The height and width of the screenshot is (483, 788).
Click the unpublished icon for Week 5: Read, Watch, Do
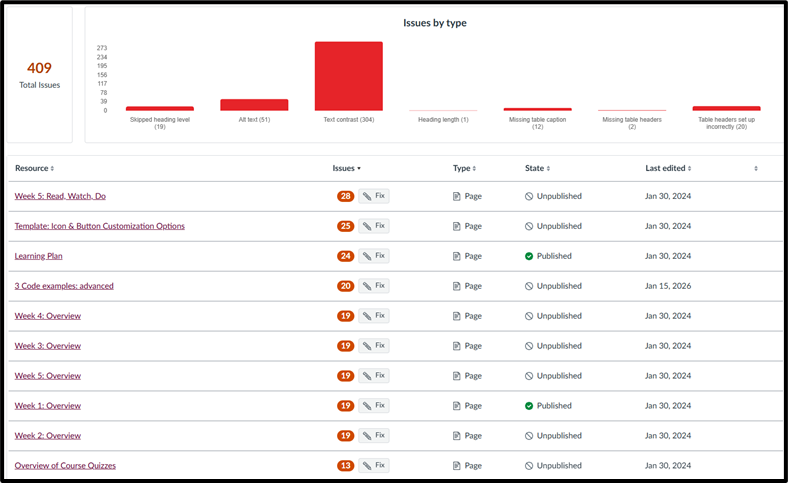pyautogui.click(x=529, y=197)
